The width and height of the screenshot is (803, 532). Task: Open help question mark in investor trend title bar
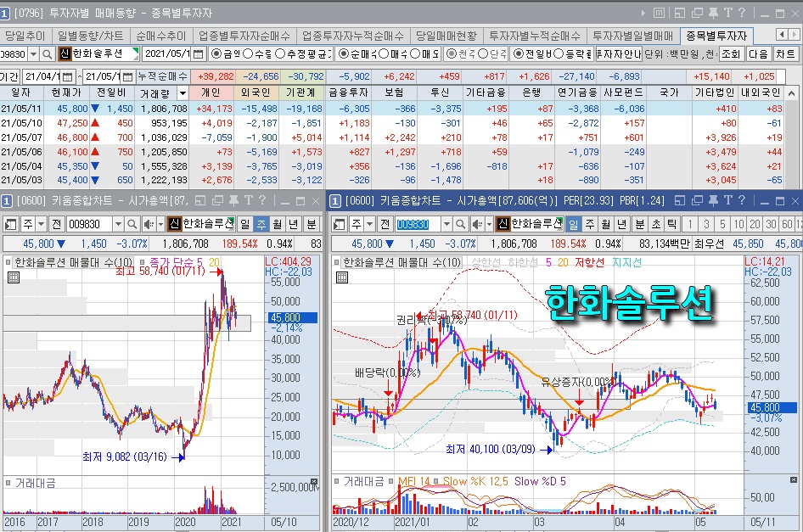click(x=742, y=13)
